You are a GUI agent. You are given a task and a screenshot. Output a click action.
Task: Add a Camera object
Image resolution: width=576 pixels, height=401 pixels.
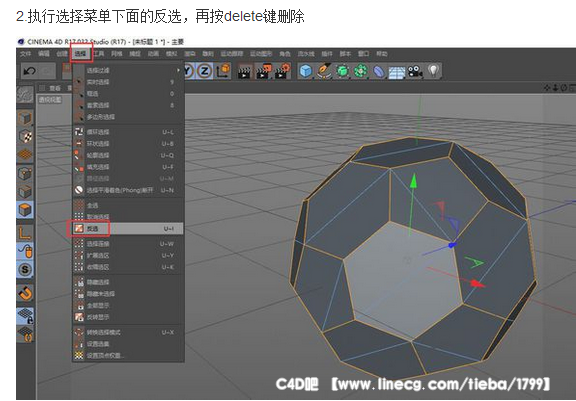pyautogui.click(x=415, y=71)
